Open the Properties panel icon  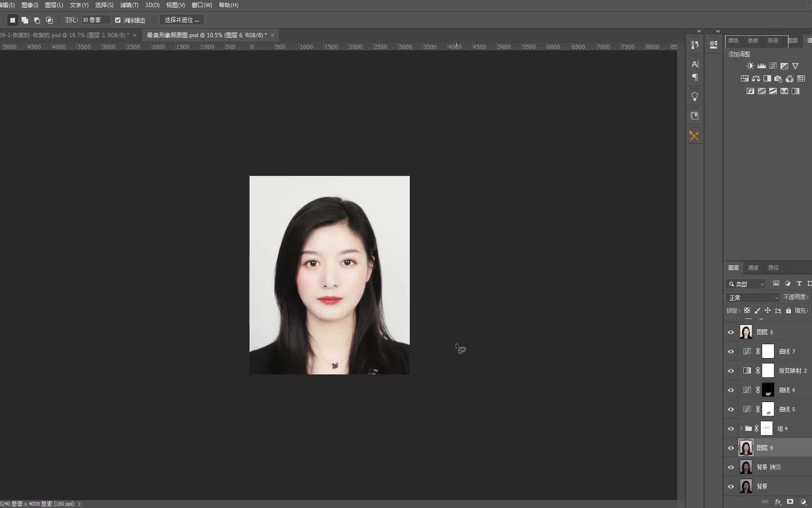tap(713, 45)
